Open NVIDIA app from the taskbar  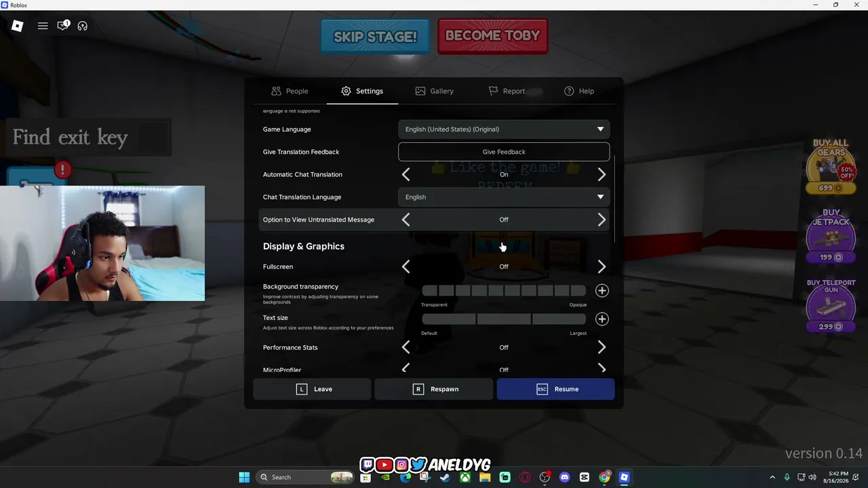(385, 477)
